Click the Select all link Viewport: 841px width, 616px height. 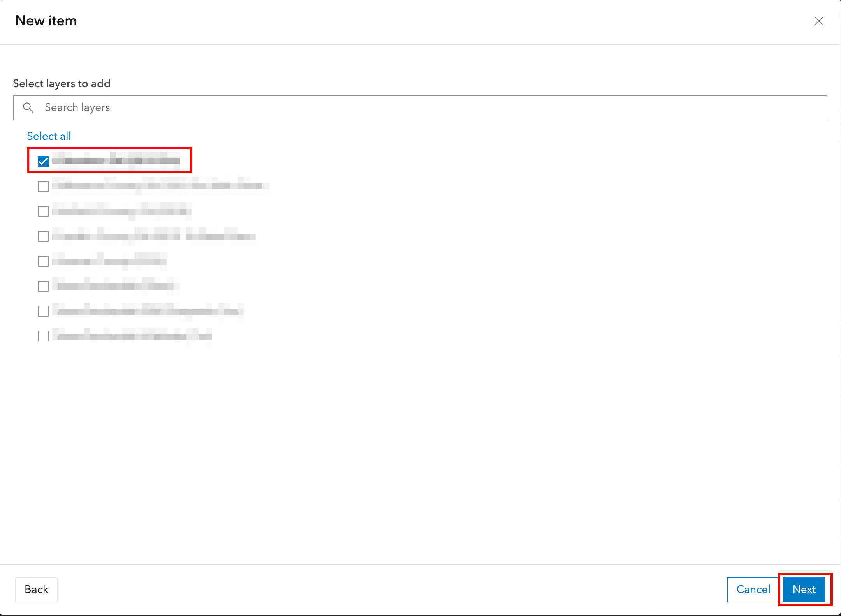(x=49, y=136)
